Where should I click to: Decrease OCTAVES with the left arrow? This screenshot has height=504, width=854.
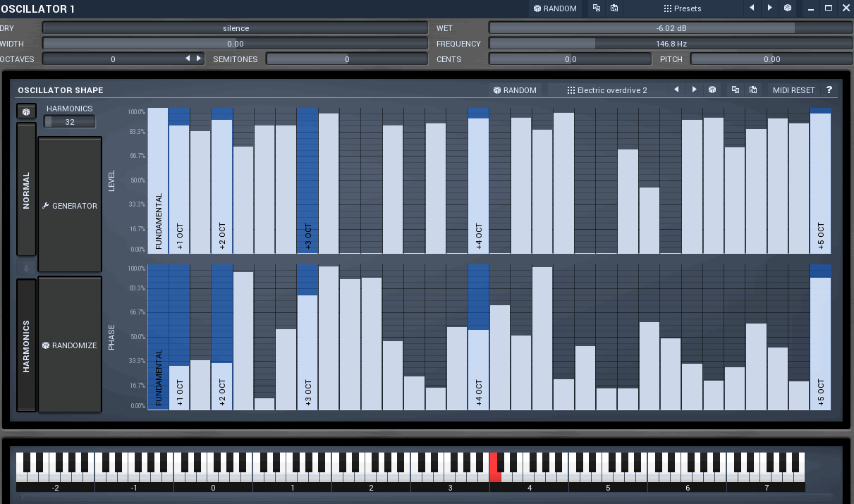188,59
